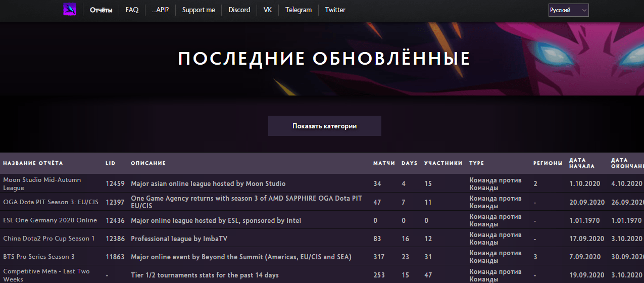This screenshot has height=283, width=644.
Task: Open China Dota2 Pro Cup Season 1 report
Action: [49, 239]
